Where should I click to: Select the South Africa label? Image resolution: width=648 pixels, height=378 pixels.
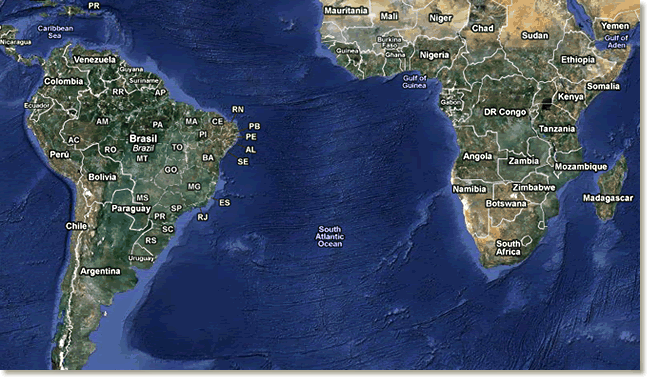(508, 248)
